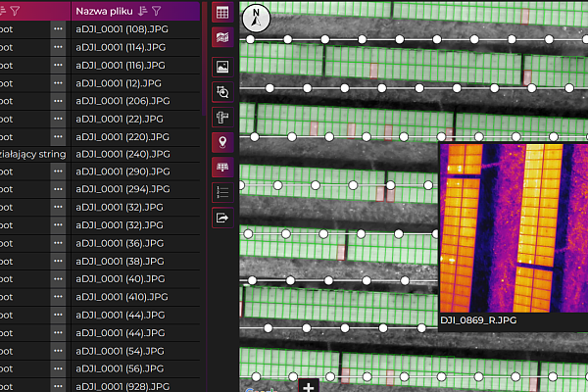Select file aDJI_0001 (220).JPG
Screen dimensions: 588x392
click(x=122, y=137)
